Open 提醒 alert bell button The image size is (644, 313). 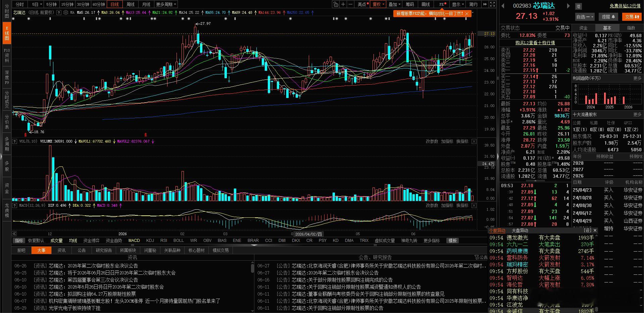[x=608, y=16]
